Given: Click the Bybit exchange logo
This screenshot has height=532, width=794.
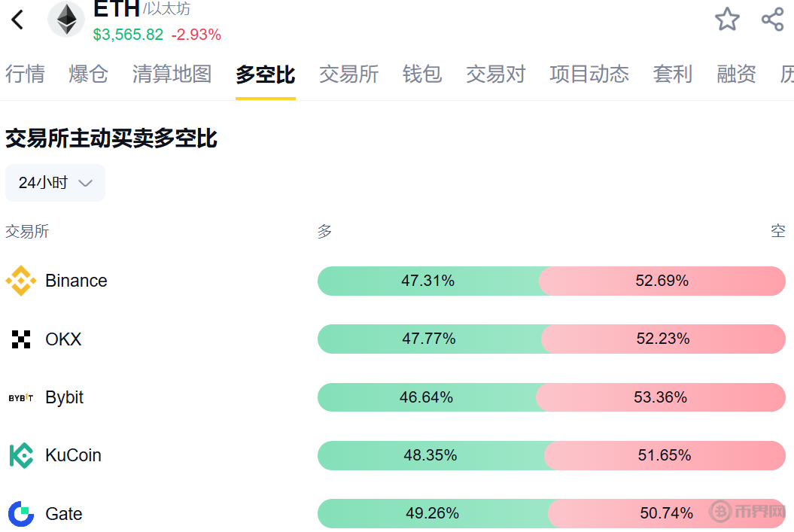Looking at the screenshot, I should click(x=21, y=397).
